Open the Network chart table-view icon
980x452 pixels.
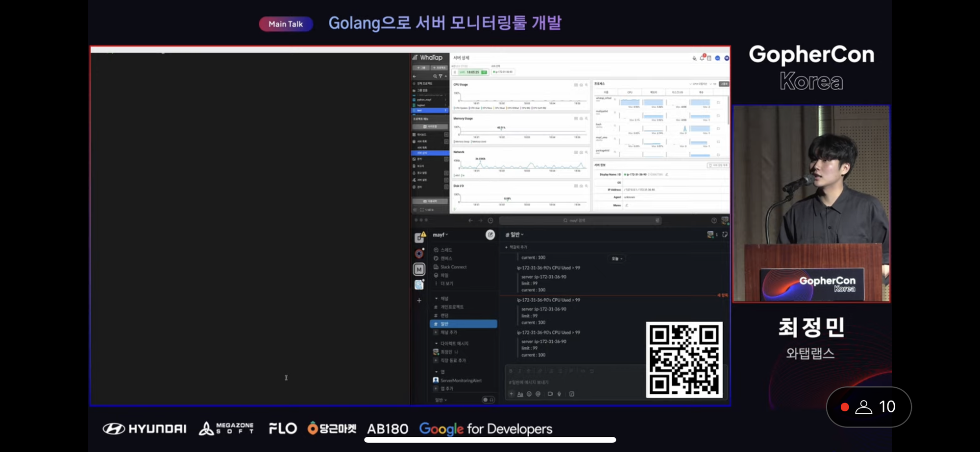[x=576, y=152]
